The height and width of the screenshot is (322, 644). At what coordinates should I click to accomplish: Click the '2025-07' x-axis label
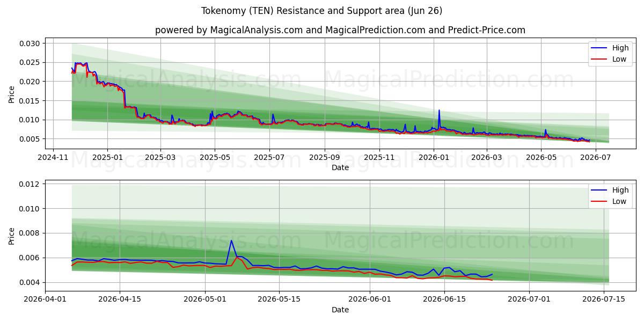(269, 158)
